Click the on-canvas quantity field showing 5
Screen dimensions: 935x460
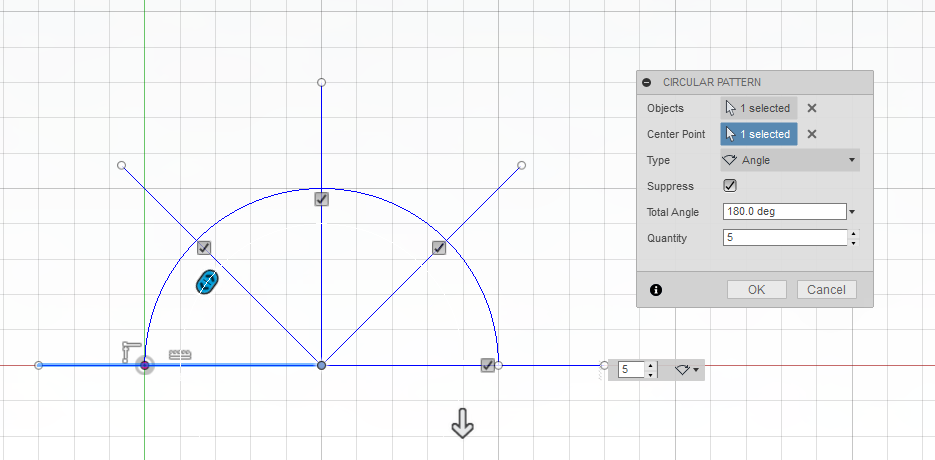(631, 369)
